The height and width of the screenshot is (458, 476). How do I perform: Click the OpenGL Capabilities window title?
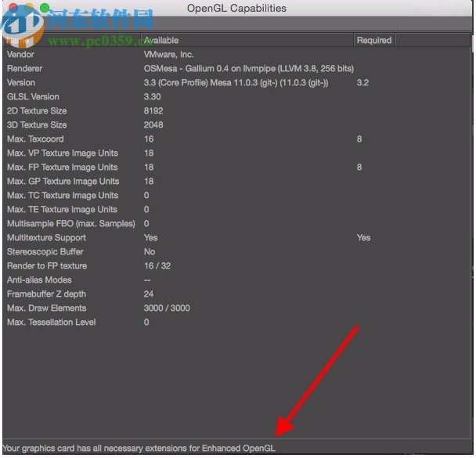pos(236,8)
